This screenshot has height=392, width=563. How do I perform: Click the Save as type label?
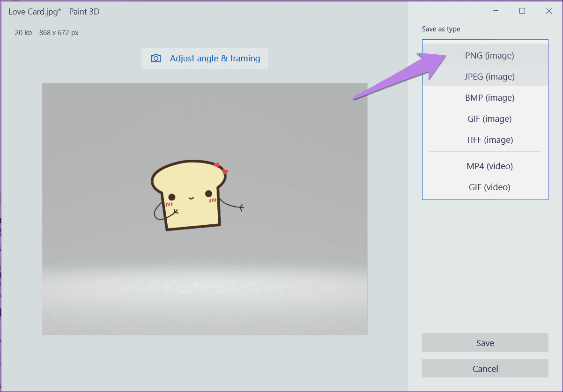coord(441,29)
